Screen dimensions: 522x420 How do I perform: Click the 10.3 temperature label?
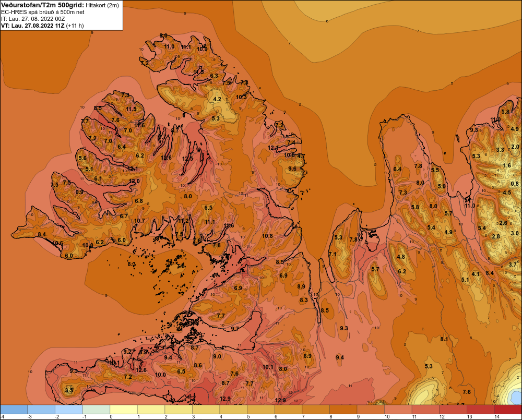tap(241, 97)
